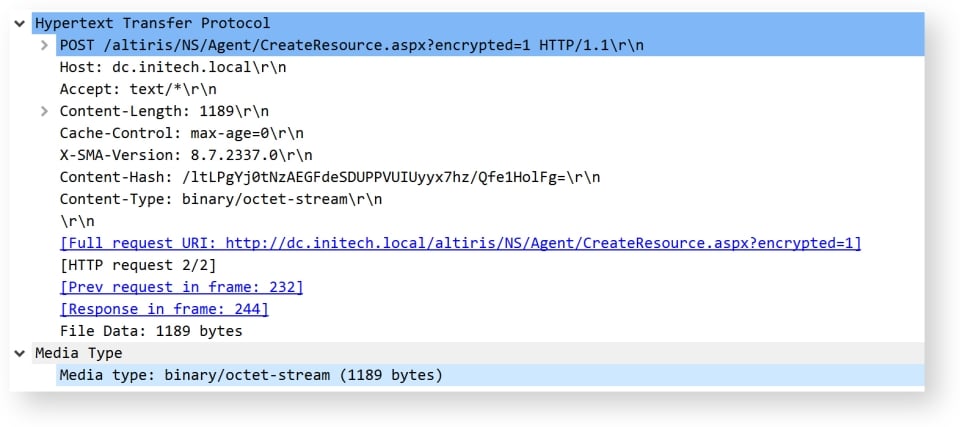Click the POST request line text

(x=351, y=45)
